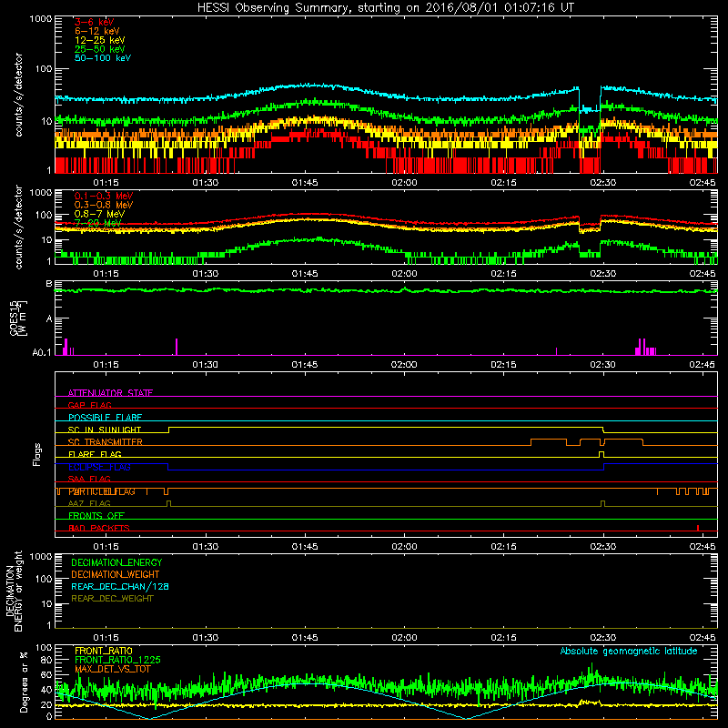
Task: Click the DECIMATION ENERGY or weight axis title
Action: point(14,591)
